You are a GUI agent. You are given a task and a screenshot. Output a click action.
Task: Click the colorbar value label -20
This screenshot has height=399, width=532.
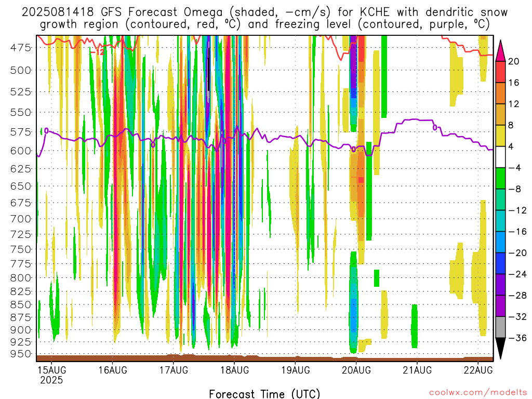517,253
